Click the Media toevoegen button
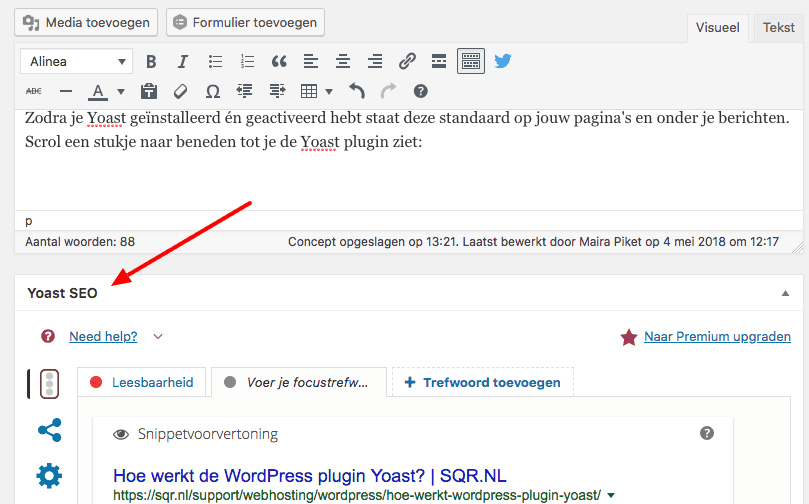 coord(86,23)
